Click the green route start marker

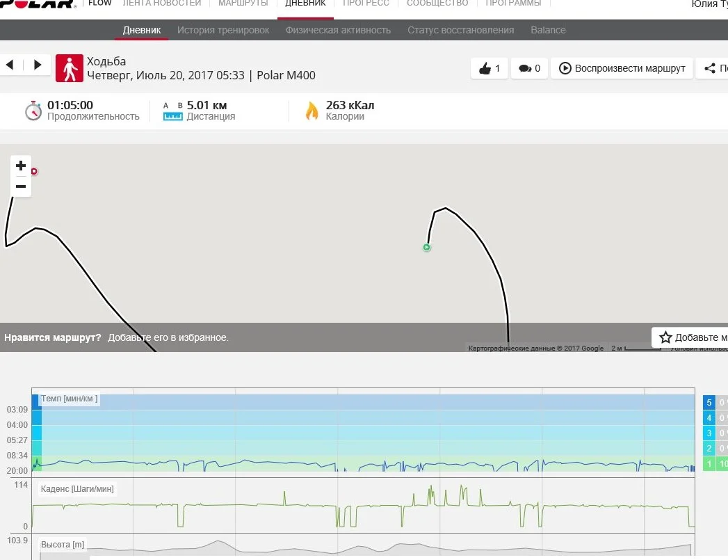click(427, 248)
